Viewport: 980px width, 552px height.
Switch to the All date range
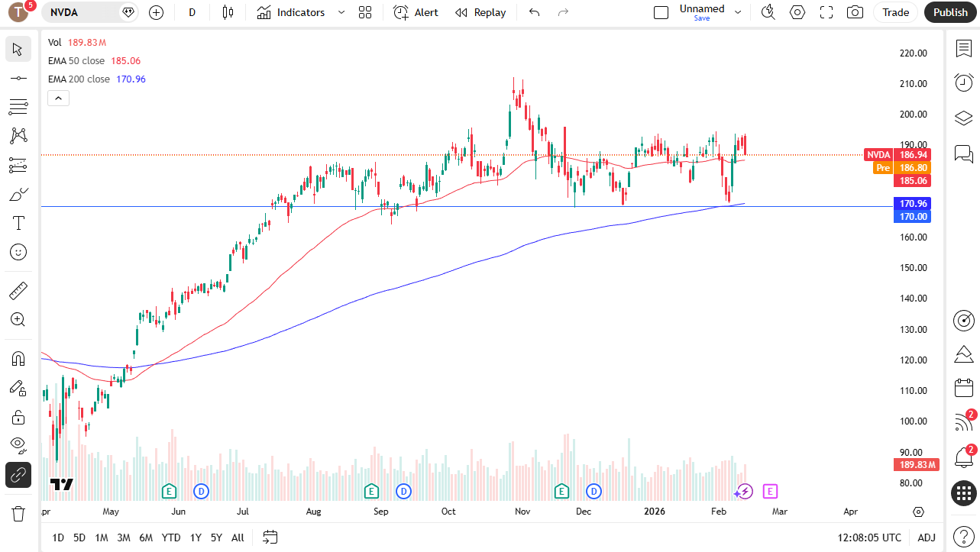(x=238, y=537)
